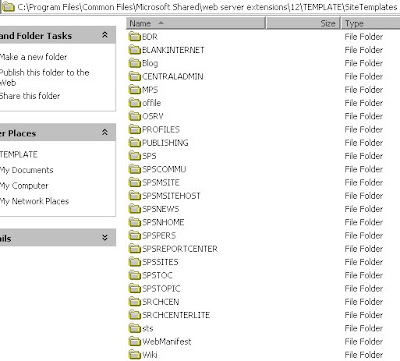Open My Network Places link
Screen dimensions: 400x361
(x=34, y=201)
